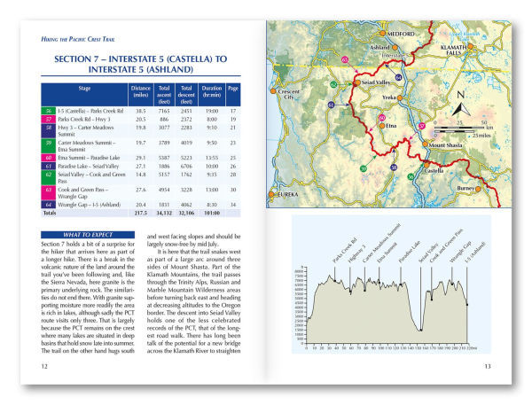Click the total descent value 32,106

186,213
